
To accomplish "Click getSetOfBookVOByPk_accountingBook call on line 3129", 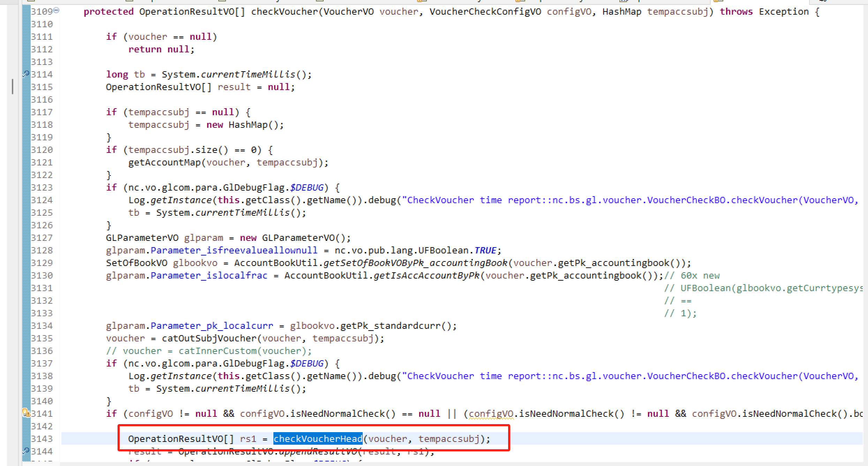I will tap(415, 263).
